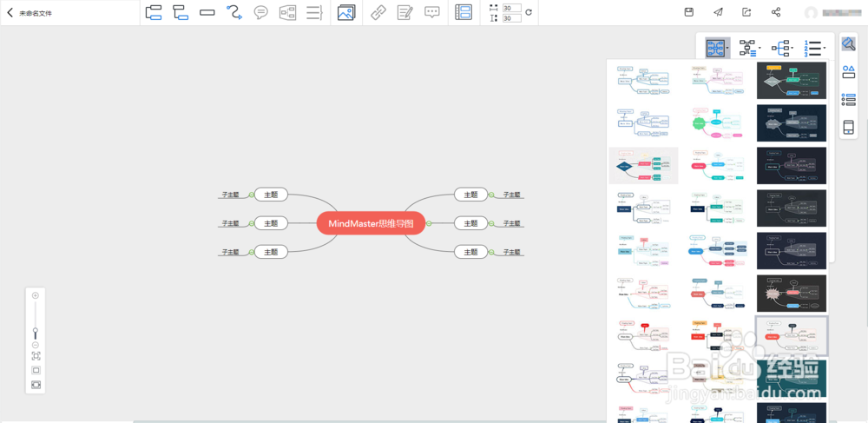Insert a comment with the speech bubble
Screen dimensions: 868x423
pyautogui.click(x=431, y=12)
